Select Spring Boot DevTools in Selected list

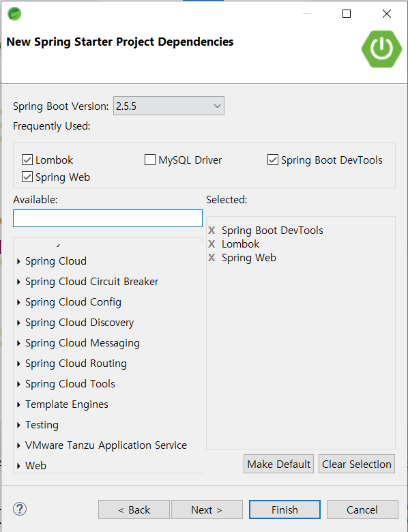272,231
